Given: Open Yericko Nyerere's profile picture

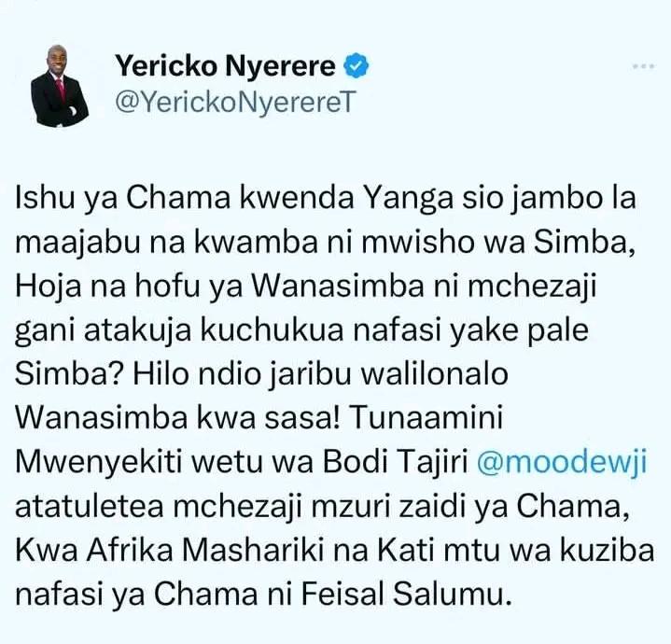Looking at the screenshot, I should pyautogui.click(x=60, y=86).
